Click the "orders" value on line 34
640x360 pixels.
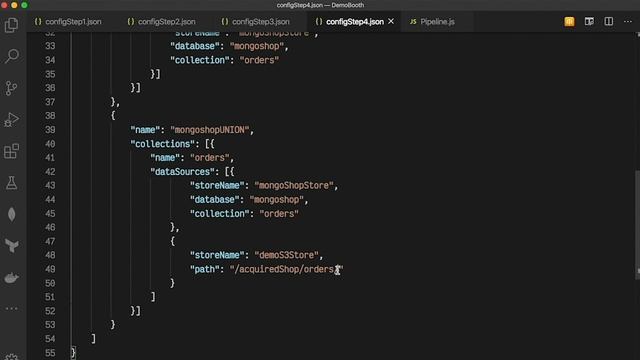pos(259,60)
